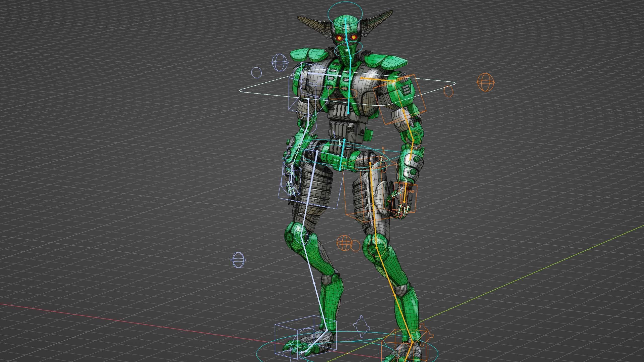The image size is (644, 362).
Task: Select orange wireframe sphere at far right
Action: [x=486, y=82]
